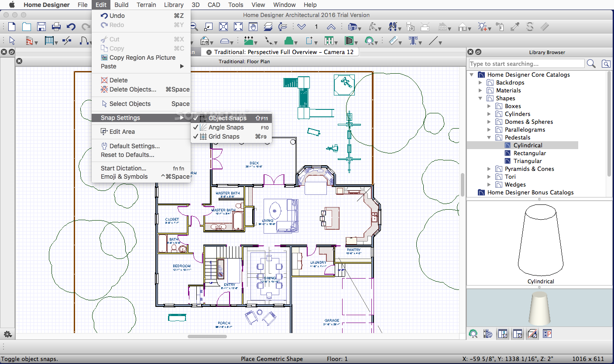Toggle library 3D preview checkbox icon
614x364 pixels.
pos(532,334)
